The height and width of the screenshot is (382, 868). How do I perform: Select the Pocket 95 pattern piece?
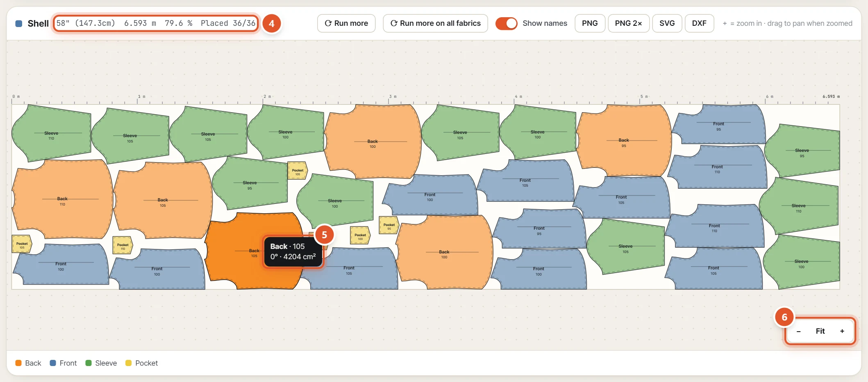point(389,225)
